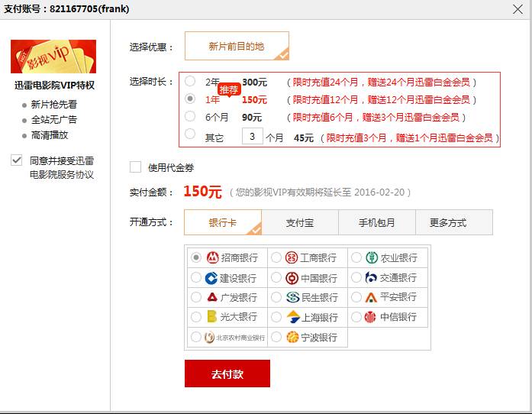
Task: Click 迅雷电影院VIP特权 heading
Action: 54,85
